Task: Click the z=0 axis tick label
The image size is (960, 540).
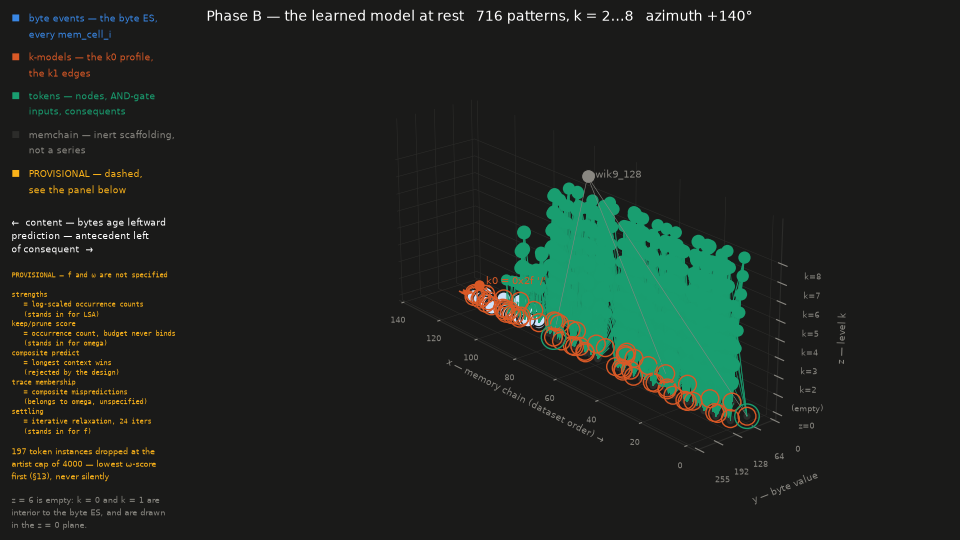Action: tap(806, 426)
